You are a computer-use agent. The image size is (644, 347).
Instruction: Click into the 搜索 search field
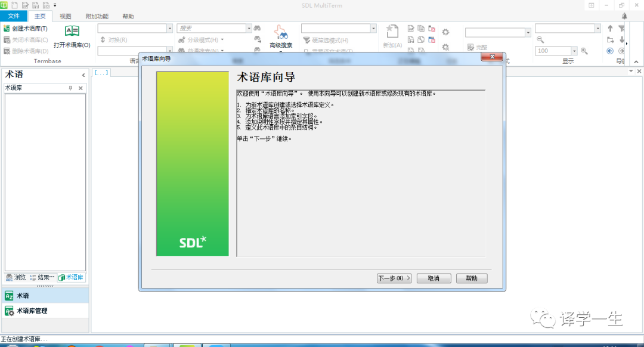(212, 29)
